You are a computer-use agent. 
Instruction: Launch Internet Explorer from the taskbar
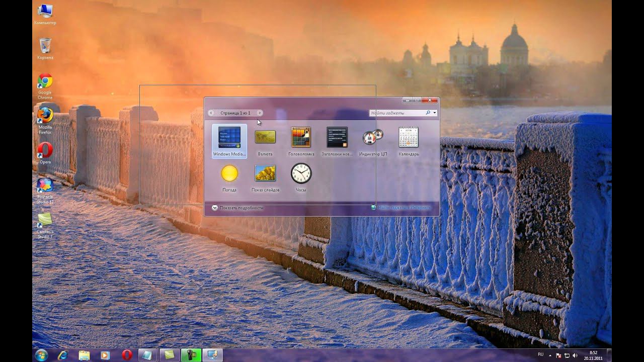[x=63, y=355]
